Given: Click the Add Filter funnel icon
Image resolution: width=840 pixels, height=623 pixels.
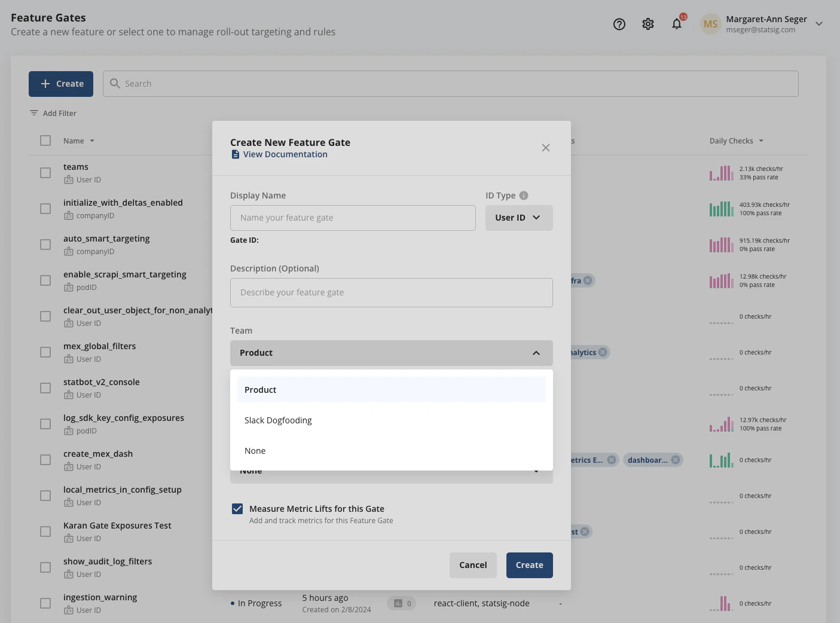Looking at the screenshot, I should click(x=33, y=112).
